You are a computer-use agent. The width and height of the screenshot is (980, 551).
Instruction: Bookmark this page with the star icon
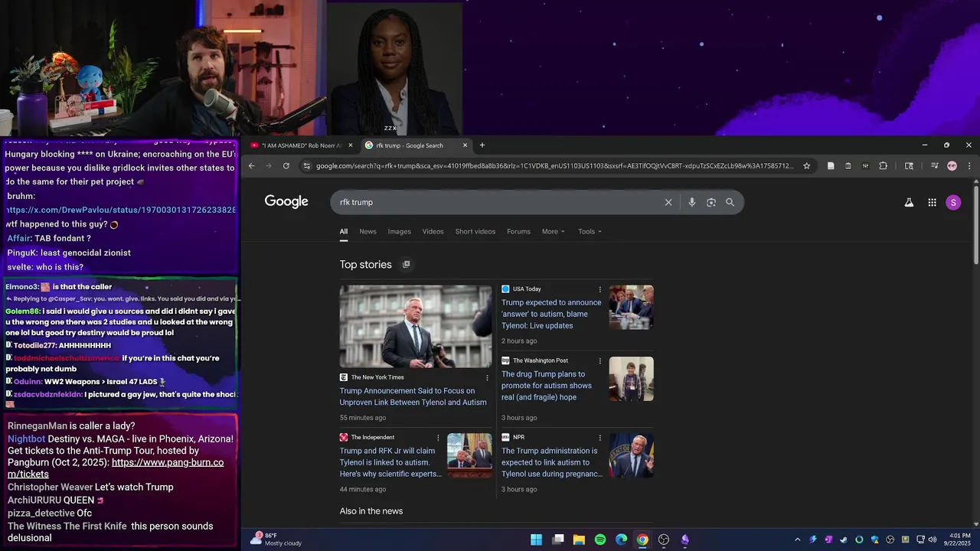(806, 166)
